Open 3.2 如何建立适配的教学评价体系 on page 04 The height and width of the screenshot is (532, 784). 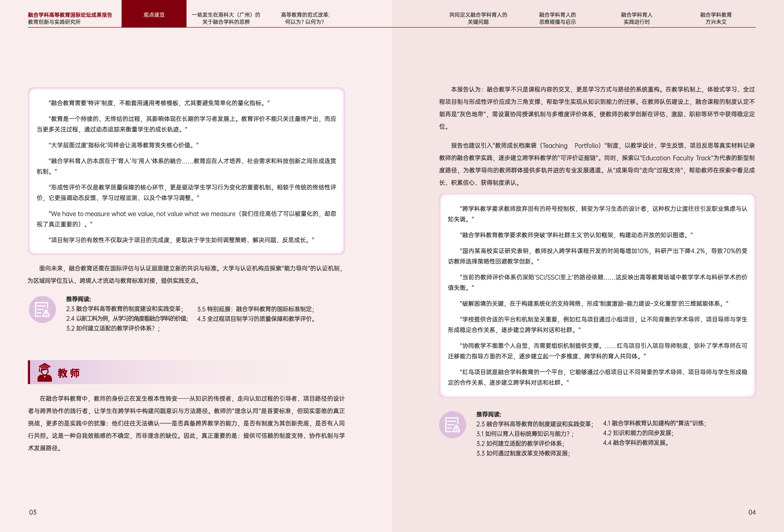tap(520, 443)
